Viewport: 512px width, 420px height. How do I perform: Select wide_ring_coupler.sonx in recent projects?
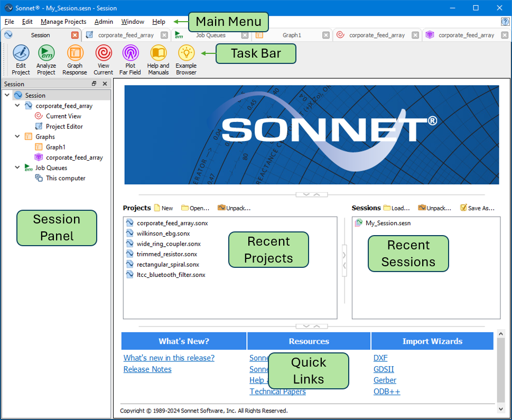coord(169,244)
